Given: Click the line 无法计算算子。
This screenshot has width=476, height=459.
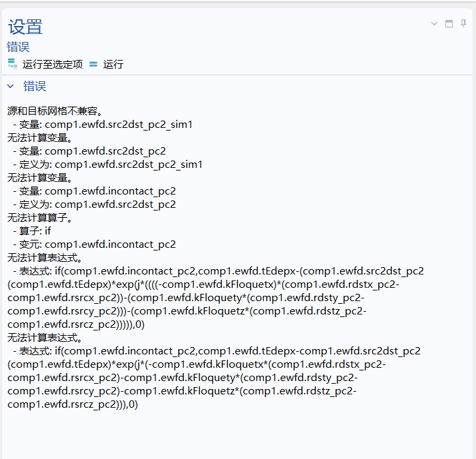Looking at the screenshot, I should (40, 218).
